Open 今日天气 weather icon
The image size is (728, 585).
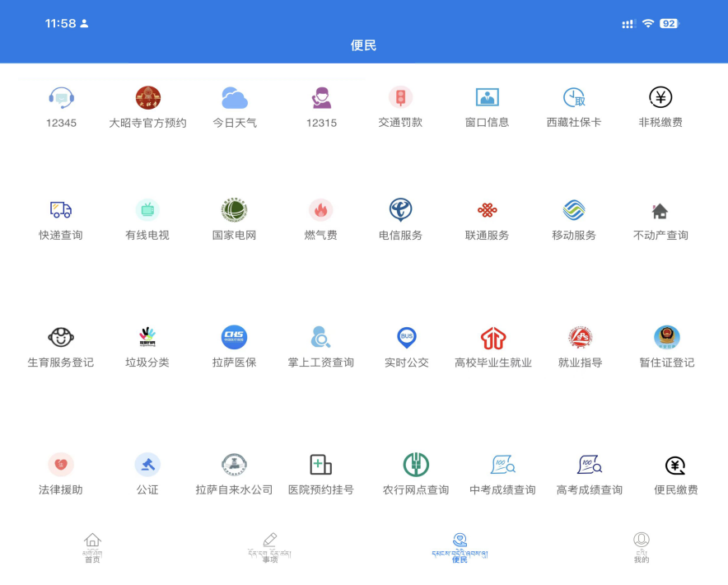(x=235, y=98)
